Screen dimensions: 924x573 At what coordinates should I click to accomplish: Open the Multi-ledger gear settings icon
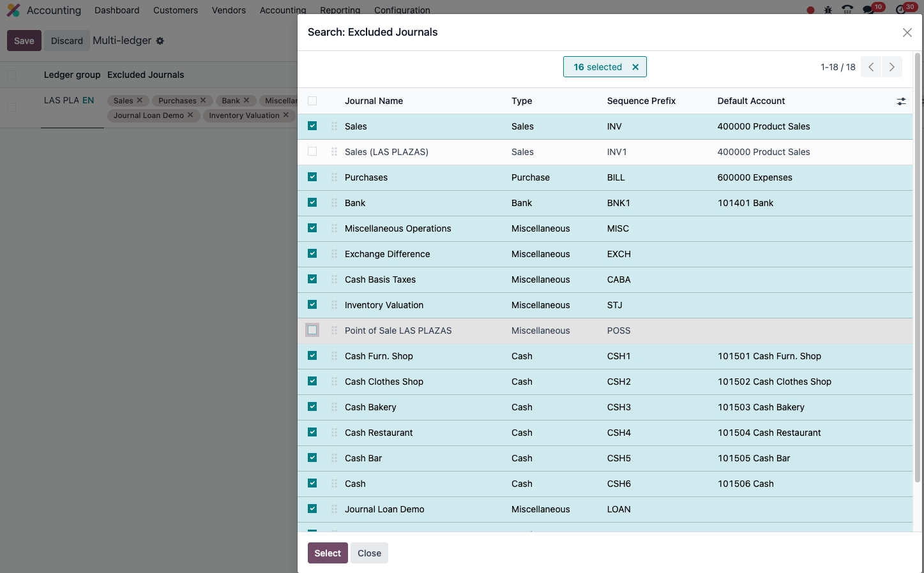click(160, 41)
